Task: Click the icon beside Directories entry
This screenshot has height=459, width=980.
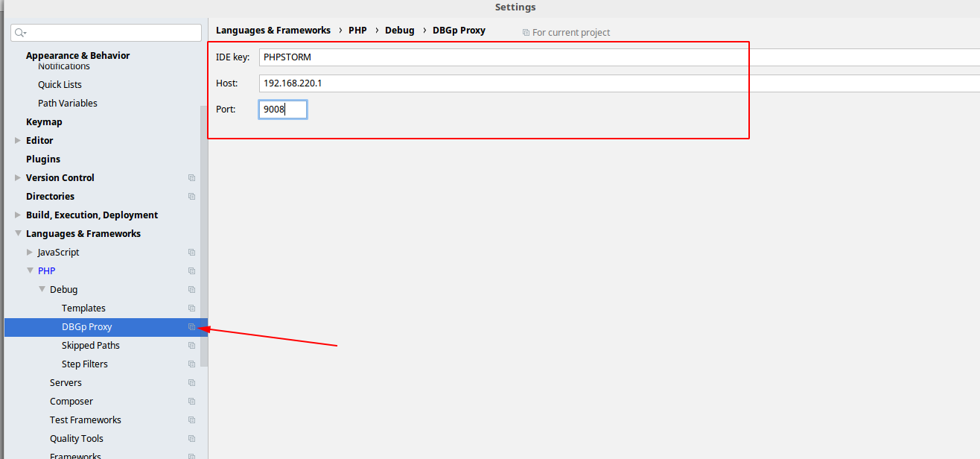Action: [x=191, y=196]
